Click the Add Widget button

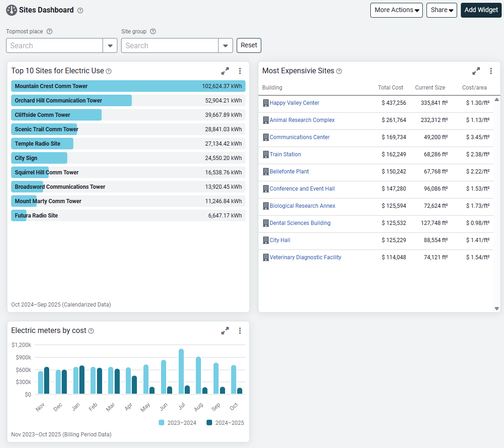(x=481, y=10)
